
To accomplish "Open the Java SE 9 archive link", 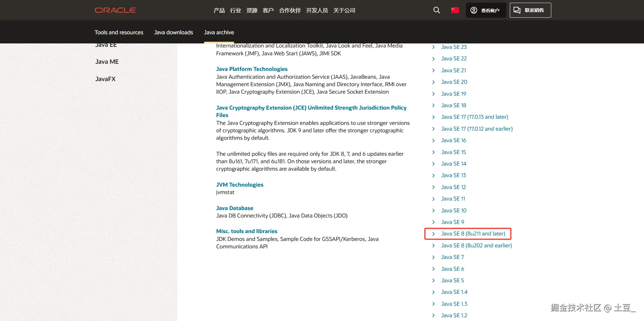I will (452, 222).
